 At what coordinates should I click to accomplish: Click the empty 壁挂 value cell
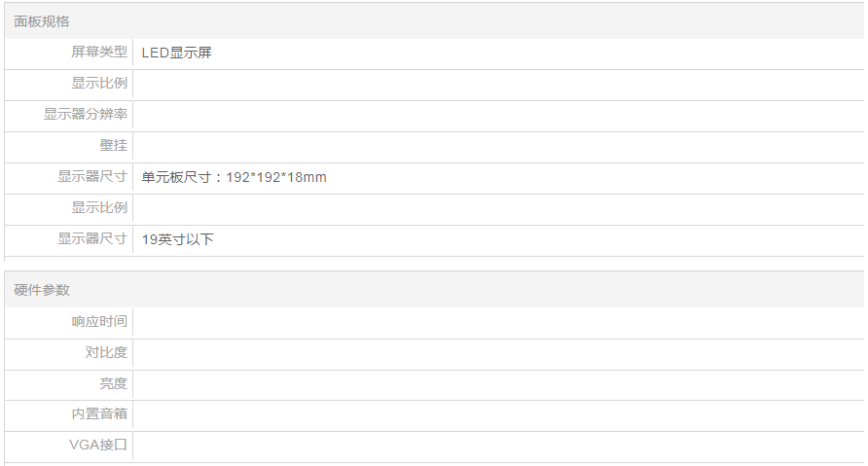(x=496, y=146)
